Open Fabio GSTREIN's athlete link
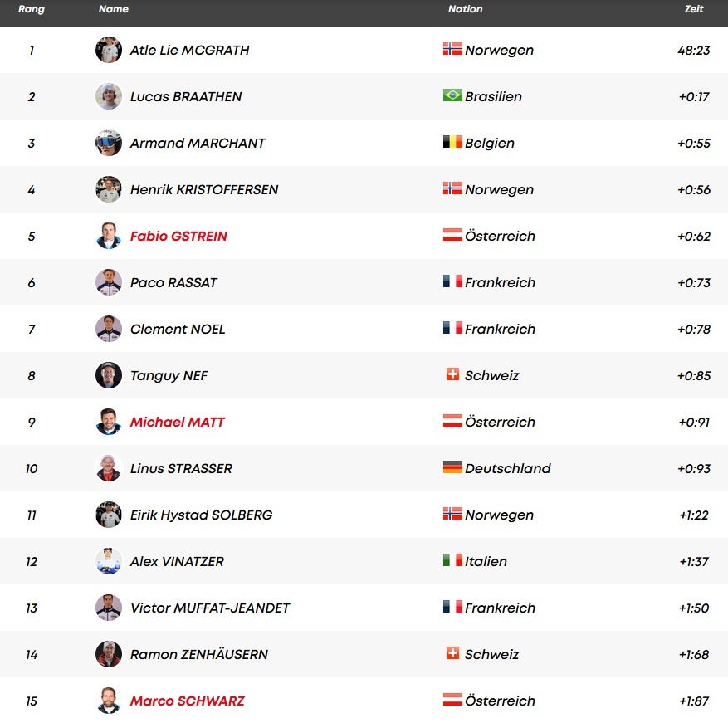Image resolution: width=728 pixels, height=723 pixels. click(x=178, y=236)
